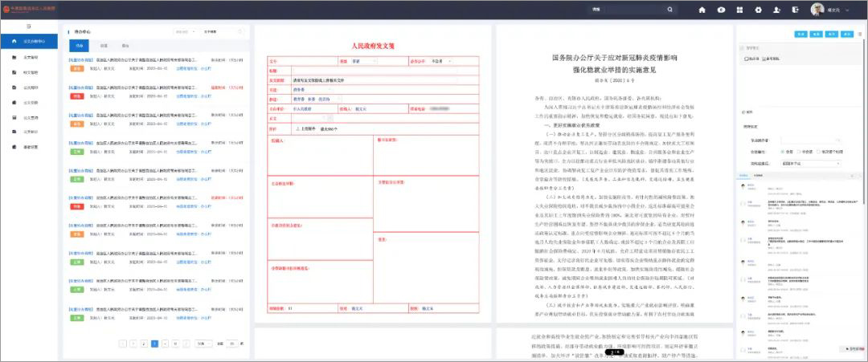
Task: Select the active blue tab in task list panel
Action: coord(79,45)
